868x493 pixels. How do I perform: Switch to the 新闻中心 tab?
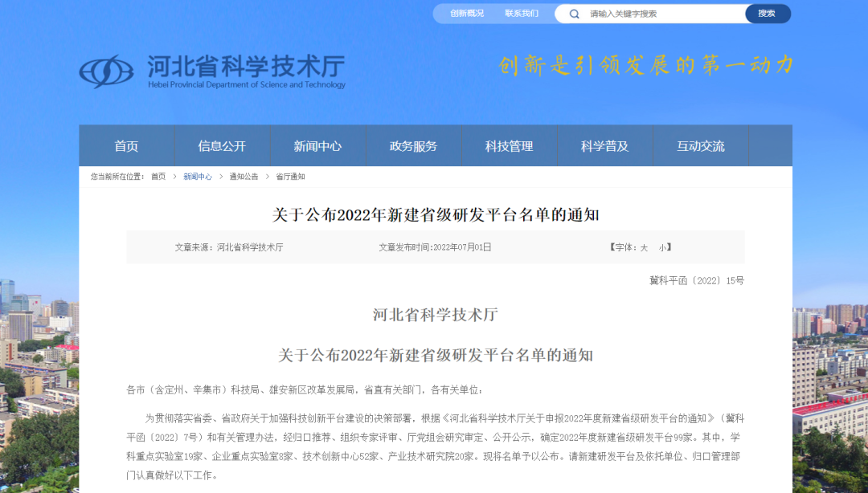click(317, 145)
